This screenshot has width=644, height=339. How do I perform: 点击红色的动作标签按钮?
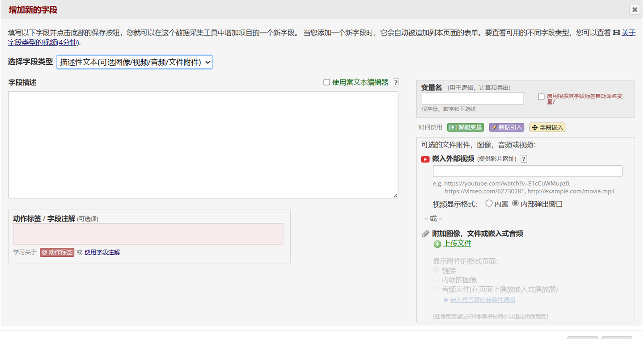pyautogui.click(x=57, y=252)
